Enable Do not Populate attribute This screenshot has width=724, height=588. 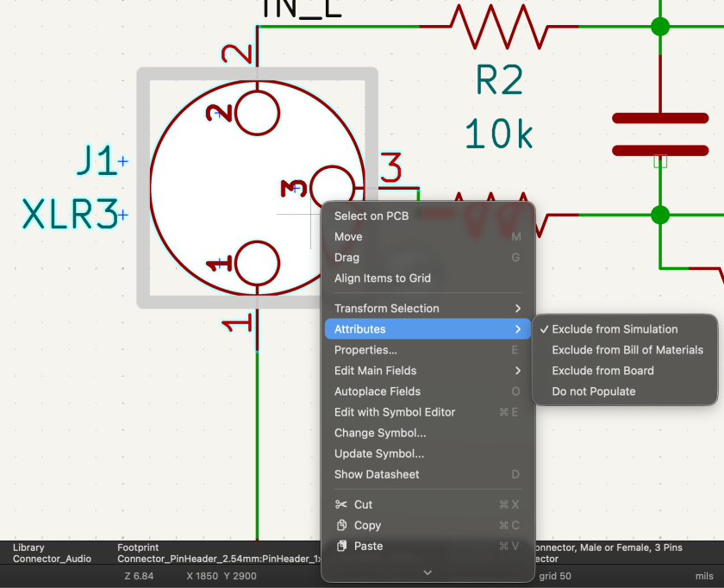(x=594, y=391)
